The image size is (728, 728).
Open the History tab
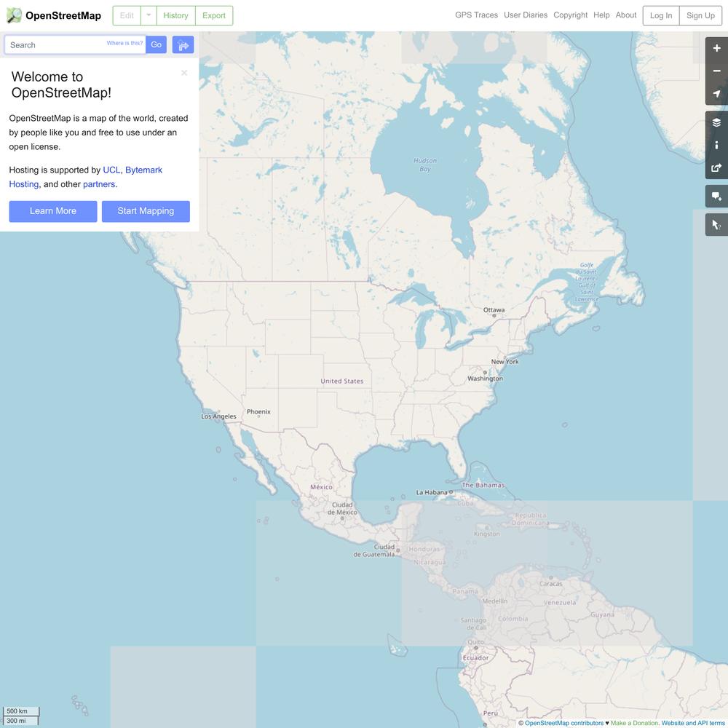pos(175,15)
